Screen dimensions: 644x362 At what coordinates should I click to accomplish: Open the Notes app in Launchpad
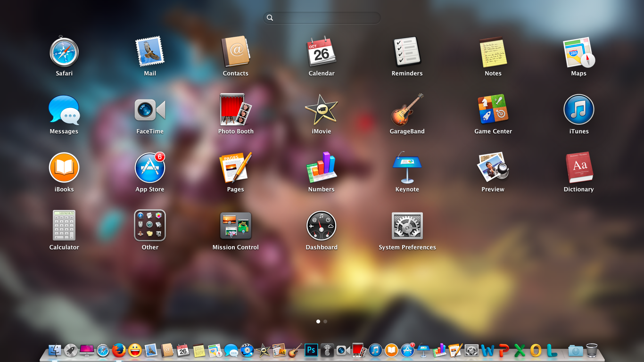point(493,52)
